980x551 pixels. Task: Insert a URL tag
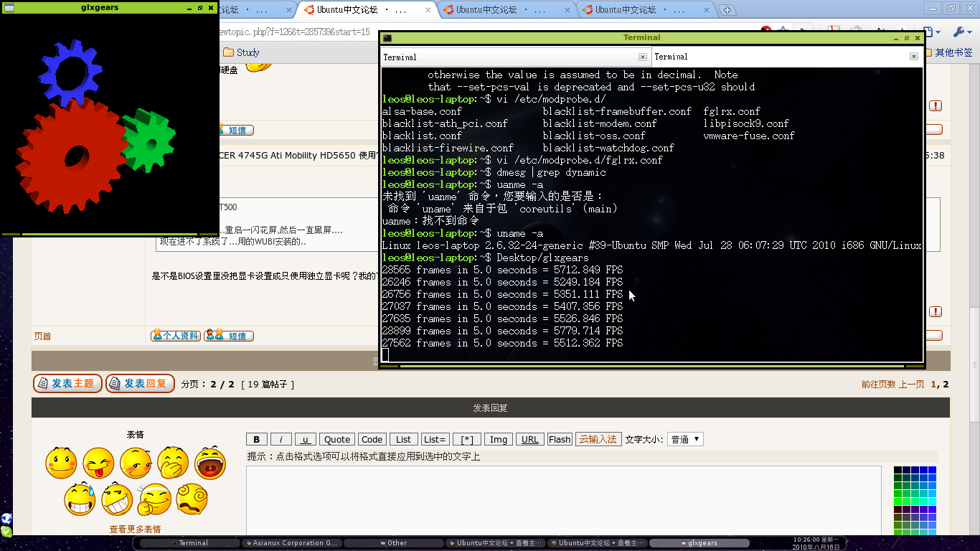pos(530,440)
